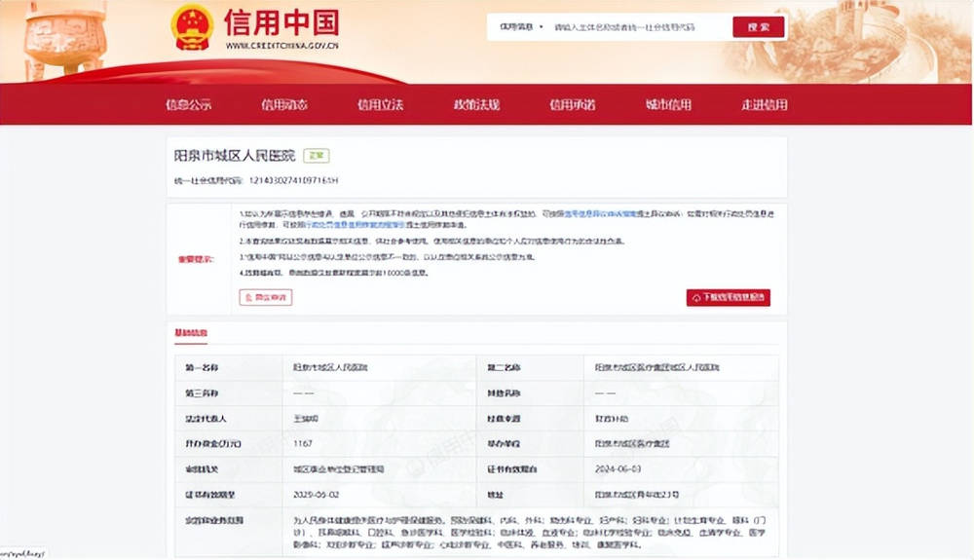Click the national emblem logo icon
Viewport: 974px width, 560px height.
[192, 28]
